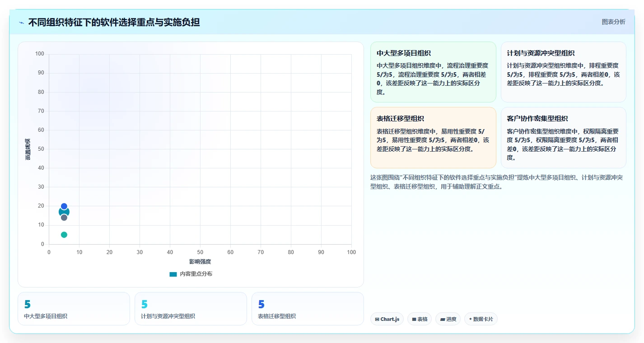
Task: Open the 计划与资源冲突型组织 info card heading
Action: [541, 53]
